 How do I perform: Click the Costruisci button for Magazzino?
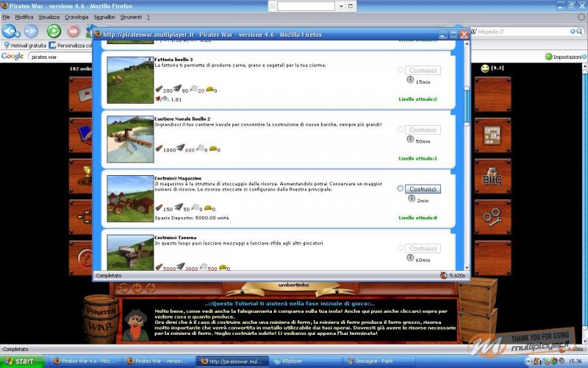click(x=423, y=189)
